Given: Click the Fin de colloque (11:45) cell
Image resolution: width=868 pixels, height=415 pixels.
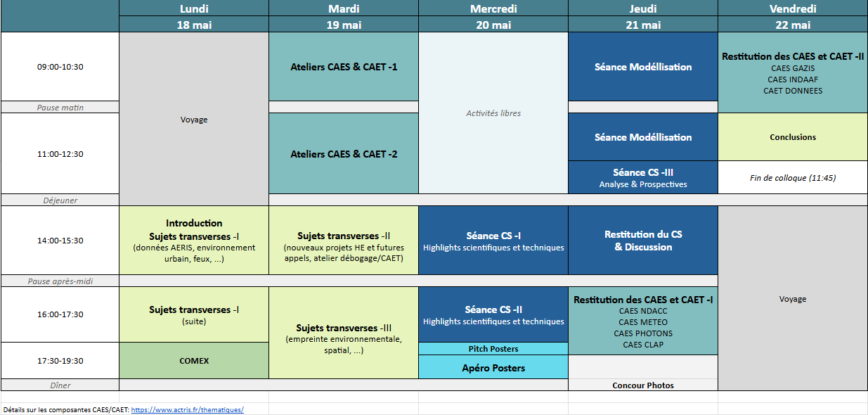Looking at the screenshot, I should [x=793, y=178].
